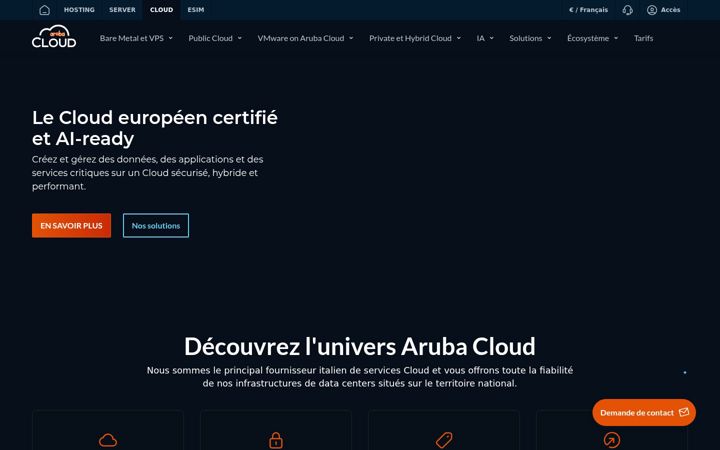Screen dimensions: 720x450
Task: Switch to the HOSTING tab
Action: click(x=79, y=10)
